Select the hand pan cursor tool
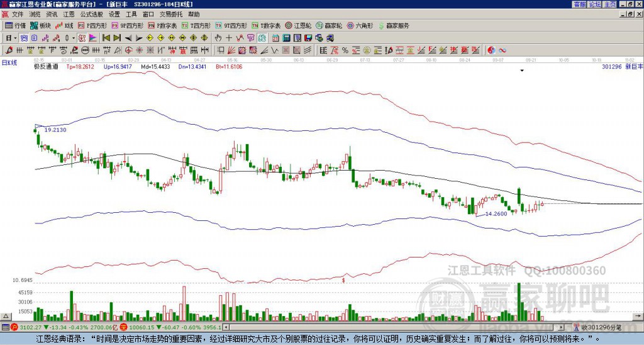The width and height of the screenshot is (644, 345). click(218, 38)
